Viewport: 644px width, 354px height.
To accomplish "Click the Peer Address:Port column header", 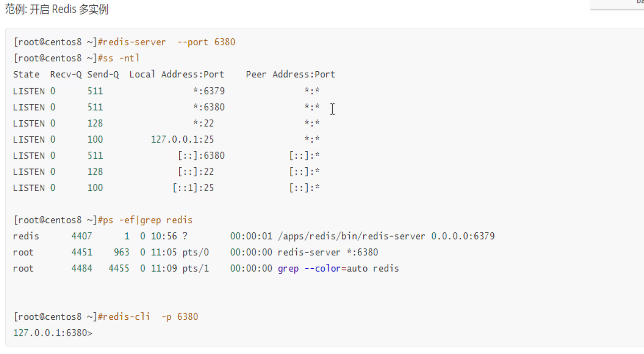I will (x=290, y=75).
